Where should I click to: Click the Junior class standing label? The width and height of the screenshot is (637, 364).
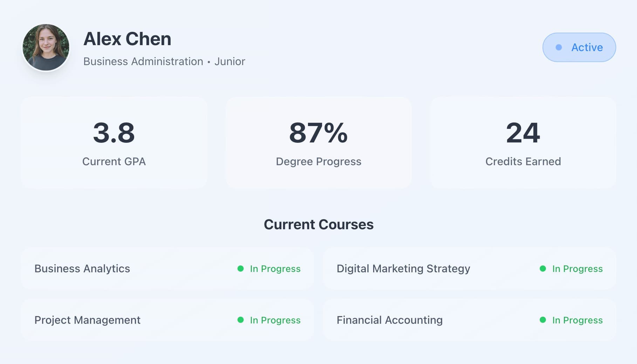point(230,62)
